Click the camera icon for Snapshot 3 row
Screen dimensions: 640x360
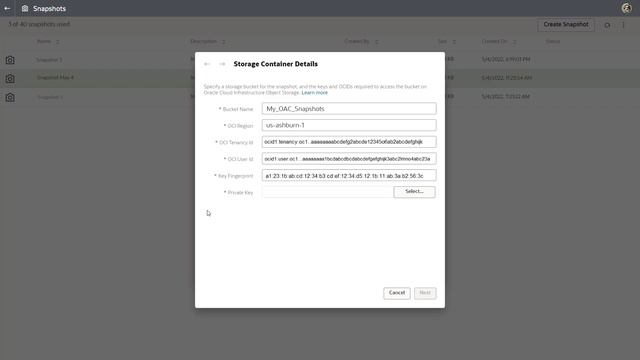pos(10,60)
